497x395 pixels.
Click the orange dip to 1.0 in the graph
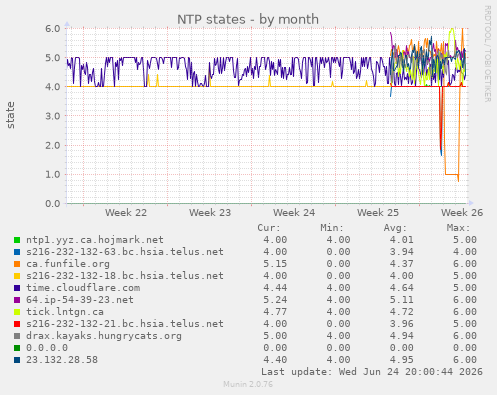pos(452,174)
